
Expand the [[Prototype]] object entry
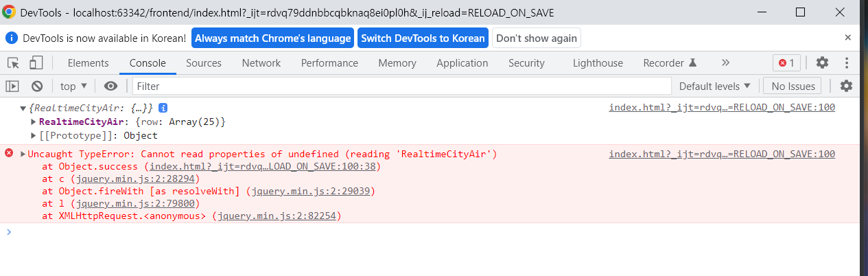pyautogui.click(x=34, y=135)
